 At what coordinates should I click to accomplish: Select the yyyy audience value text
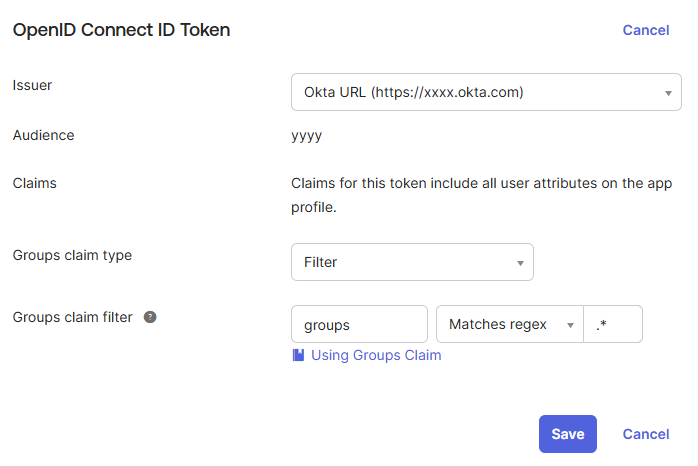pyautogui.click(x=306, y=136)
